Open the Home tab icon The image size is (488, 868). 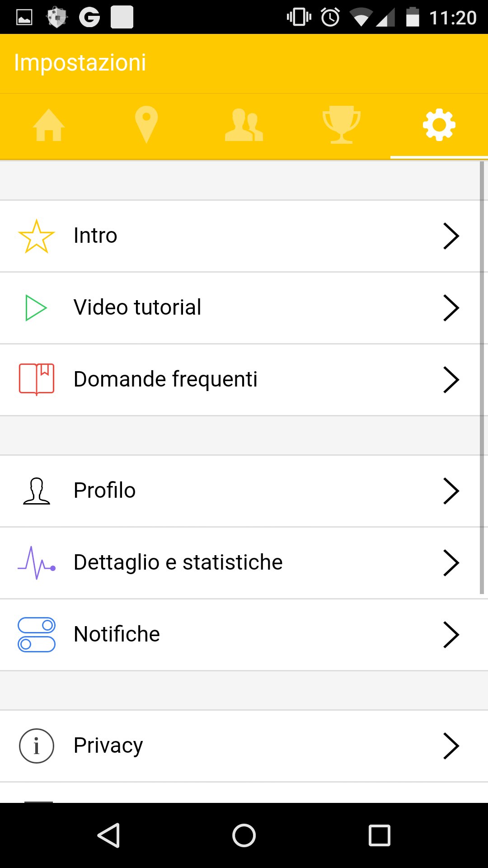tap(49, 125)
